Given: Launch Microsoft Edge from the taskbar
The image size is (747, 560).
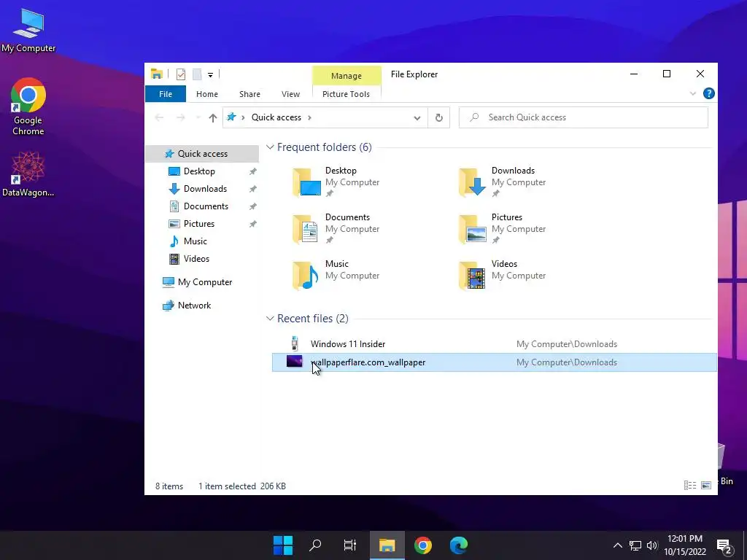Looking at the screenshot, I should 459,545.
